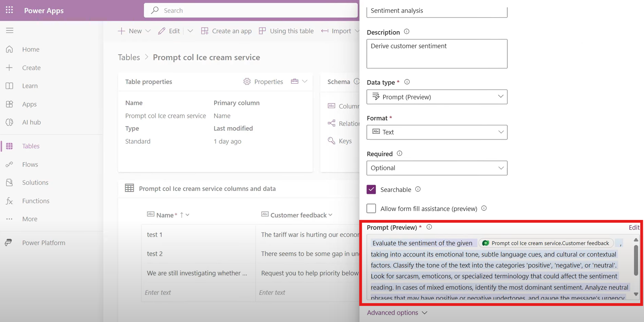Image resolution: width=644 pixels, height=322 pixels.
Task: Navigate to Tables breadcrumb link
Action: pos(129,57)
